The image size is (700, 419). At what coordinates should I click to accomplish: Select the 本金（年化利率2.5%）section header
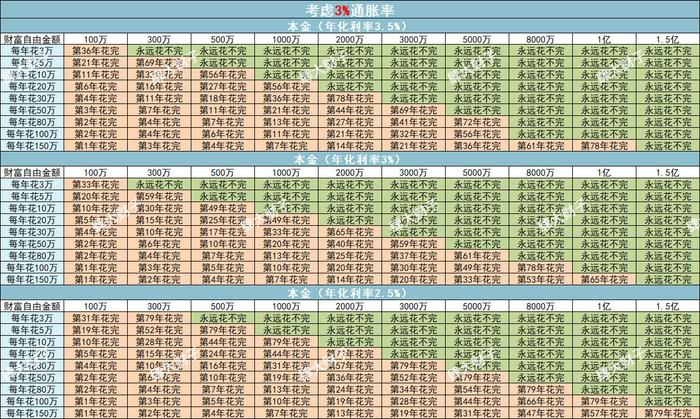[350, 292]
